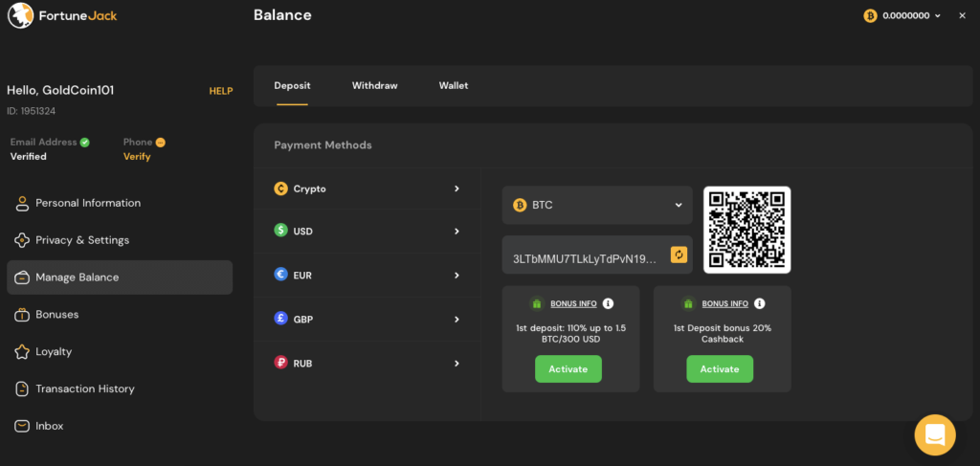Open Privacy & Settings
980x466 pixels.
pos(120,240)
